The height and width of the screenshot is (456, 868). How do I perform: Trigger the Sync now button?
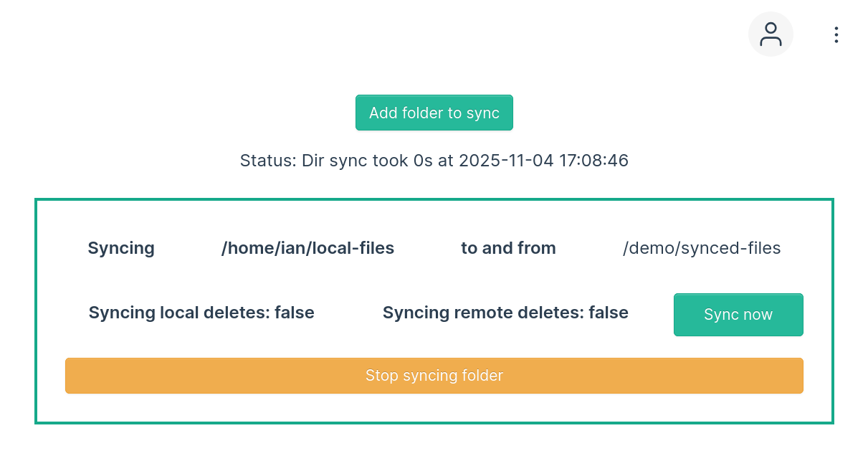[x=738, y=315]
